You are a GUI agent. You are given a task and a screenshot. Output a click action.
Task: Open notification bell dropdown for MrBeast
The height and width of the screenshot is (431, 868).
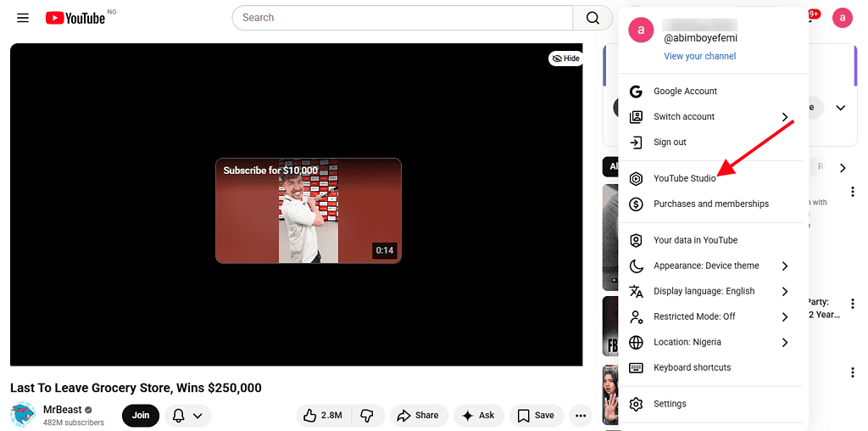[187, 416]
